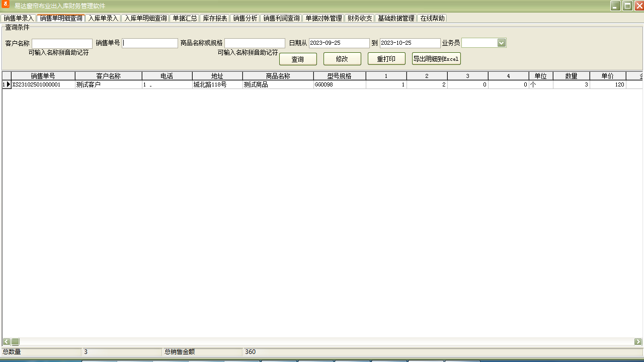Open the 销售分析 tab
This screenshot has height=362, width=644.
pos(245,18)
